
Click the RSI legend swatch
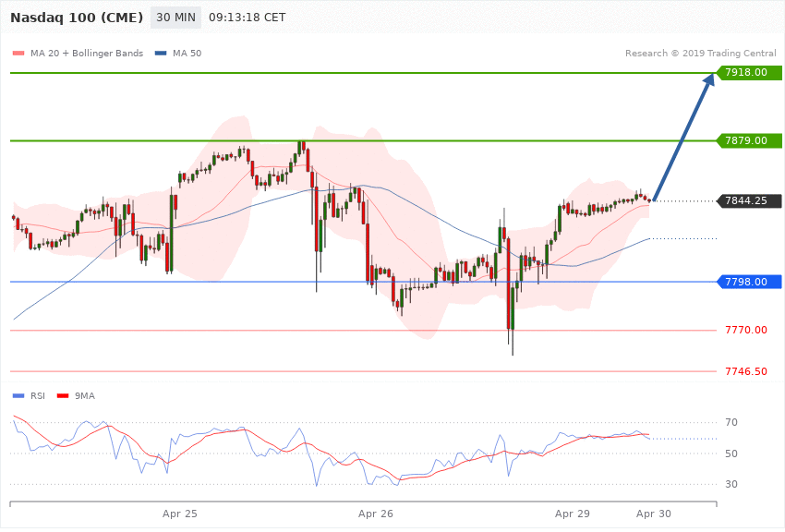pyautogui.click(x=18, y=396)
